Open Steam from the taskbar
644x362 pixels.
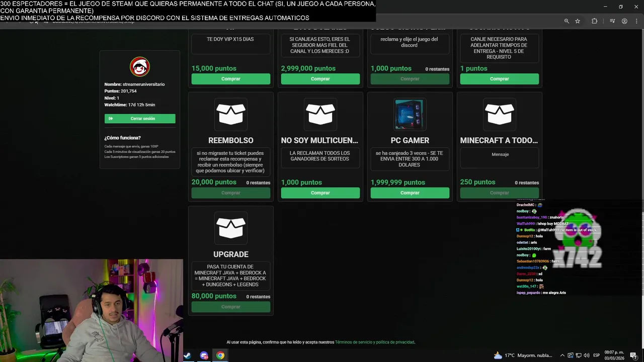187,355
